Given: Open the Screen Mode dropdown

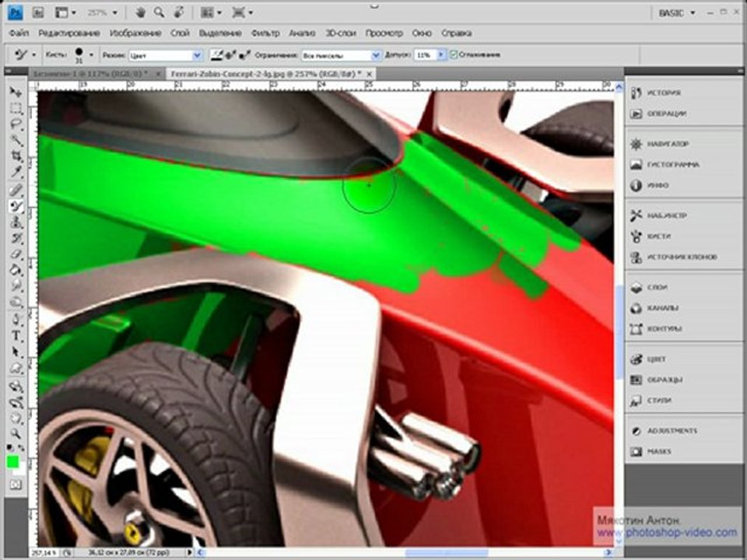Looking at the screenshot, I should click(243, 13).
